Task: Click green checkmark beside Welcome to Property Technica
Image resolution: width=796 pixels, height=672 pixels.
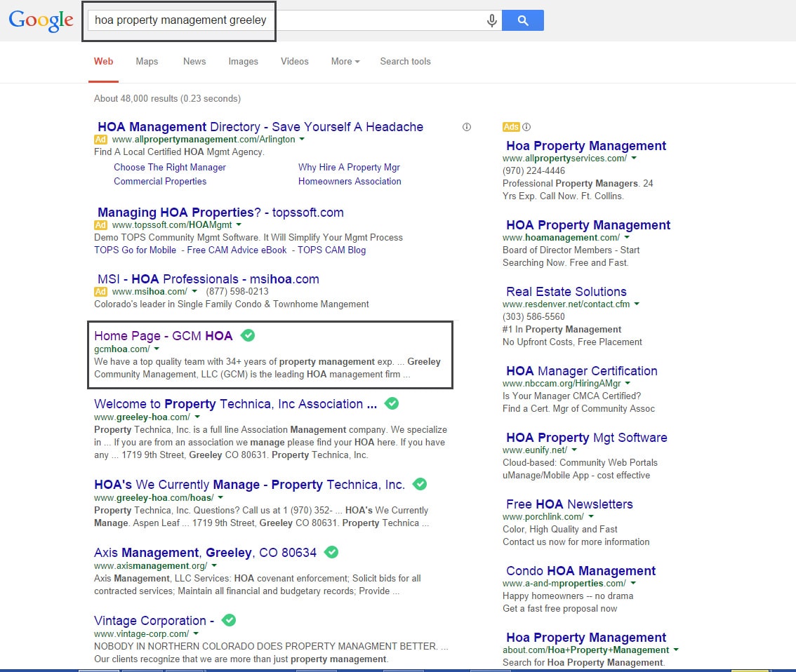Action: click(x=392, y=404)
